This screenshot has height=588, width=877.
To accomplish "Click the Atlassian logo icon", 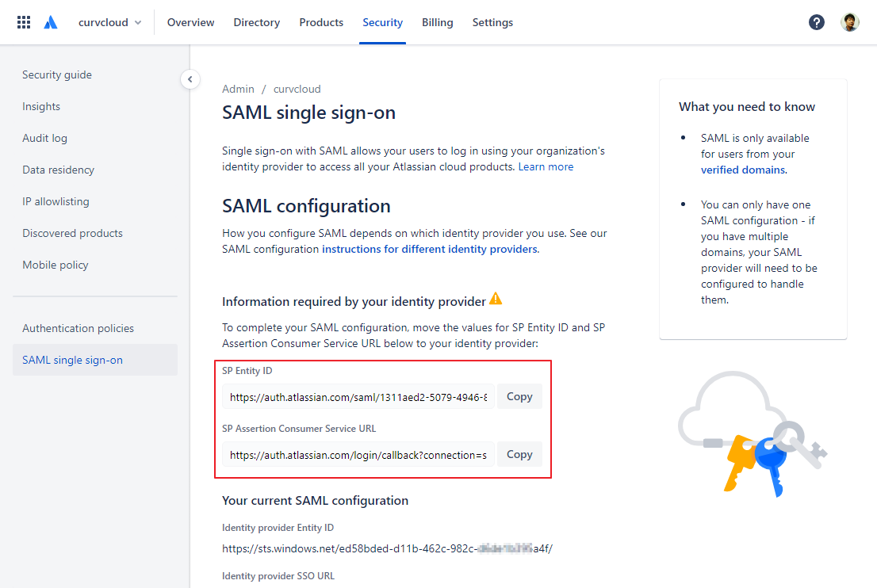I will [x=50, y=22].
